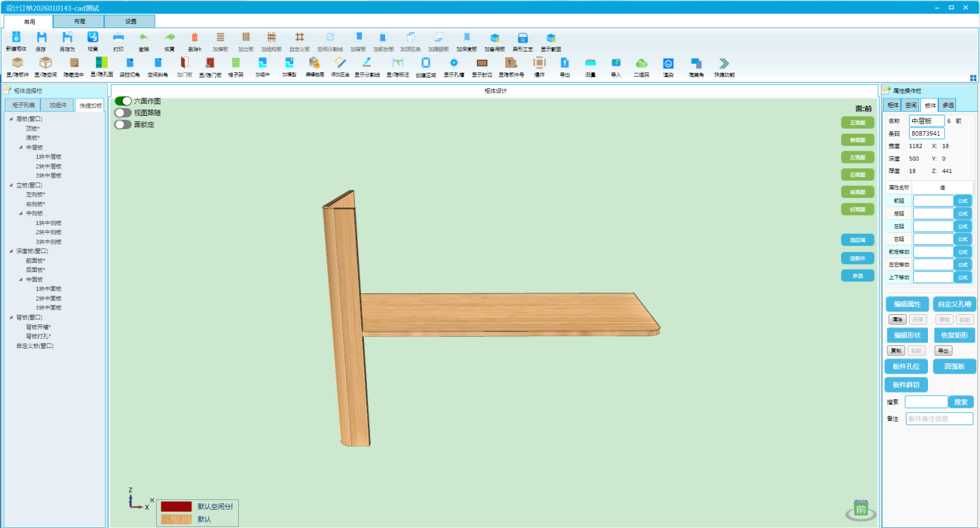Turn on the 面锁定 toggle
The height and width of the screenshot is (528, 980).
pos(123,124)
